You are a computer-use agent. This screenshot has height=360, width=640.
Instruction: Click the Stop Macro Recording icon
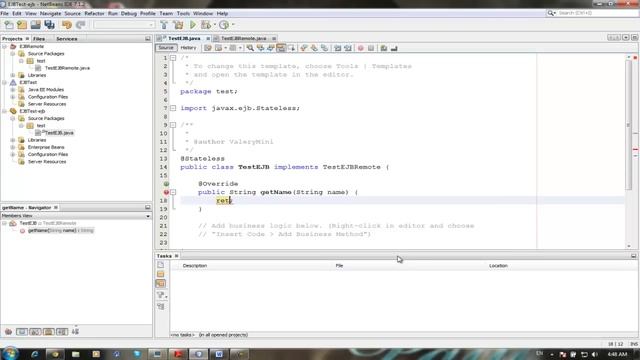pos(371,48)
